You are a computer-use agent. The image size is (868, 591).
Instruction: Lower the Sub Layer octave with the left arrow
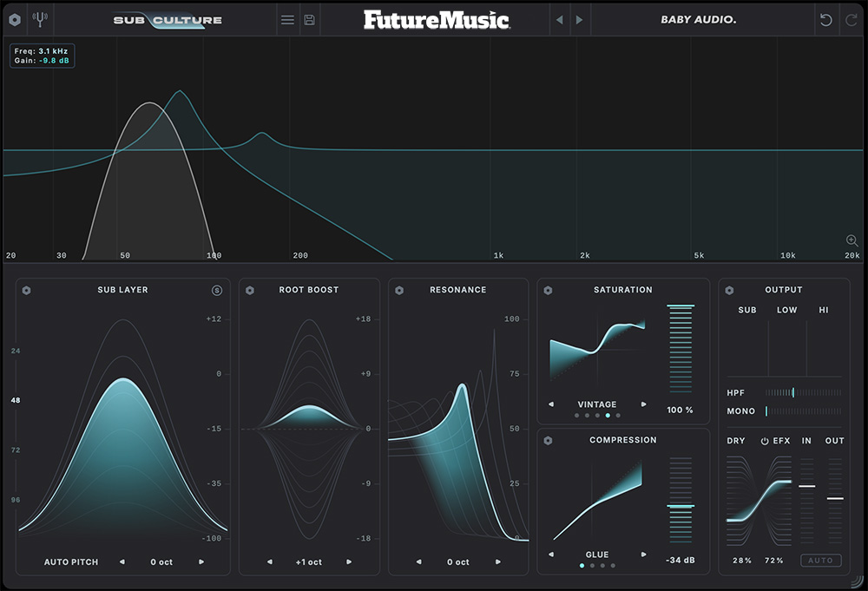(x=122, y=561)
